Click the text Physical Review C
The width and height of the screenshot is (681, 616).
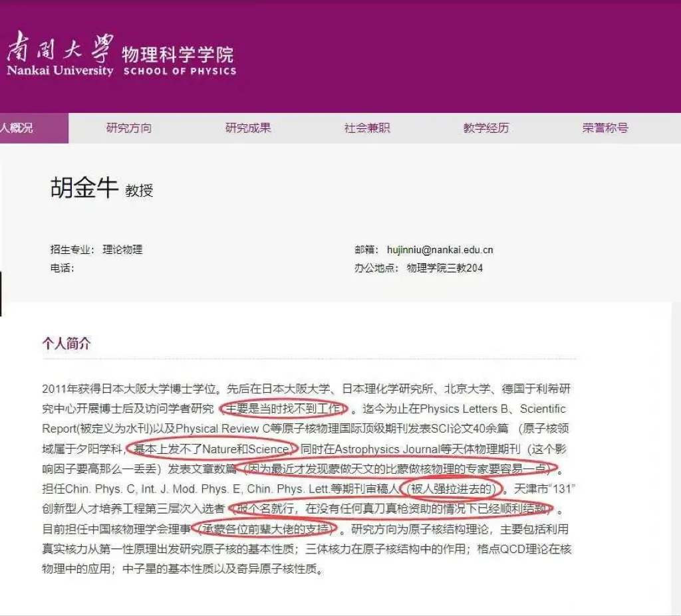pos(223,429)
